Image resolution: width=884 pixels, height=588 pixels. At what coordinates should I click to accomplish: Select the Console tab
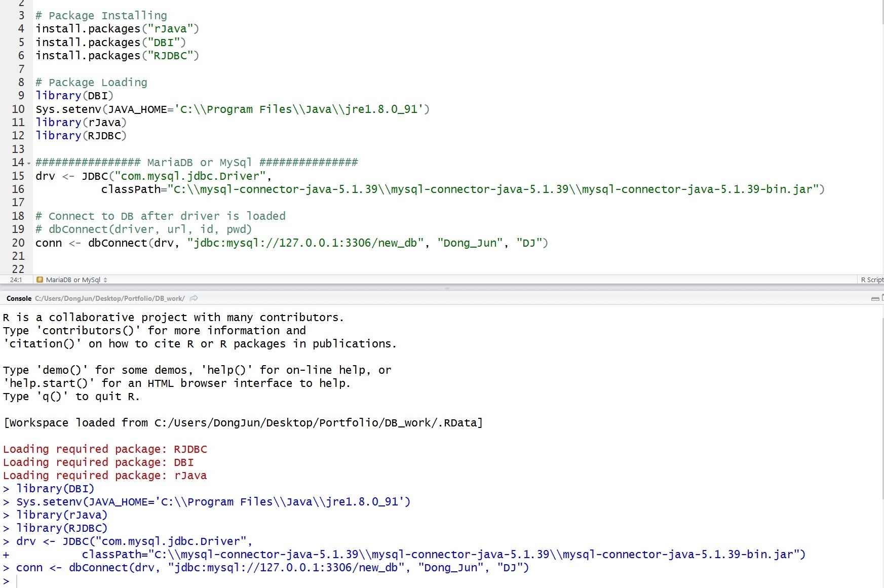click(x=19, y=298)
